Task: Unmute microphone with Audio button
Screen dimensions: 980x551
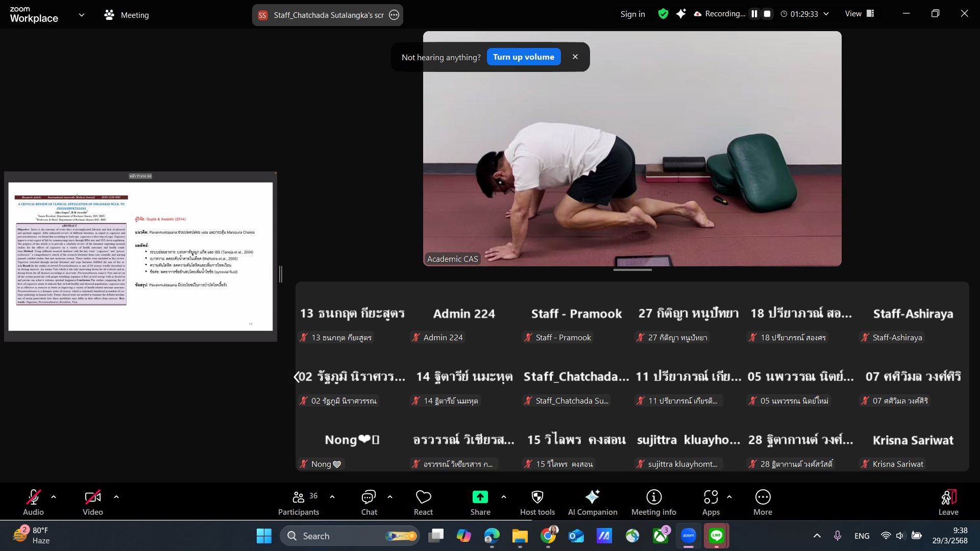Action: click(33, 497)
